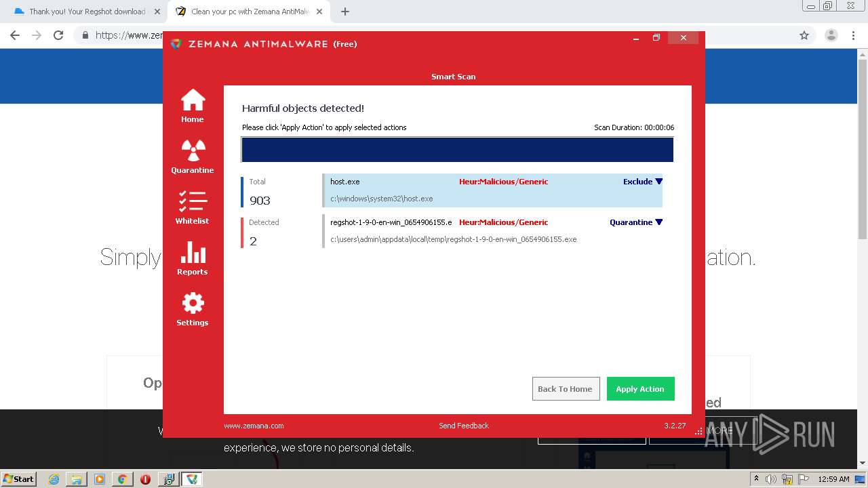This screenshot has height=488, width=868.
Task: Click Chrome forward arrow
Action: pos(37,35)
